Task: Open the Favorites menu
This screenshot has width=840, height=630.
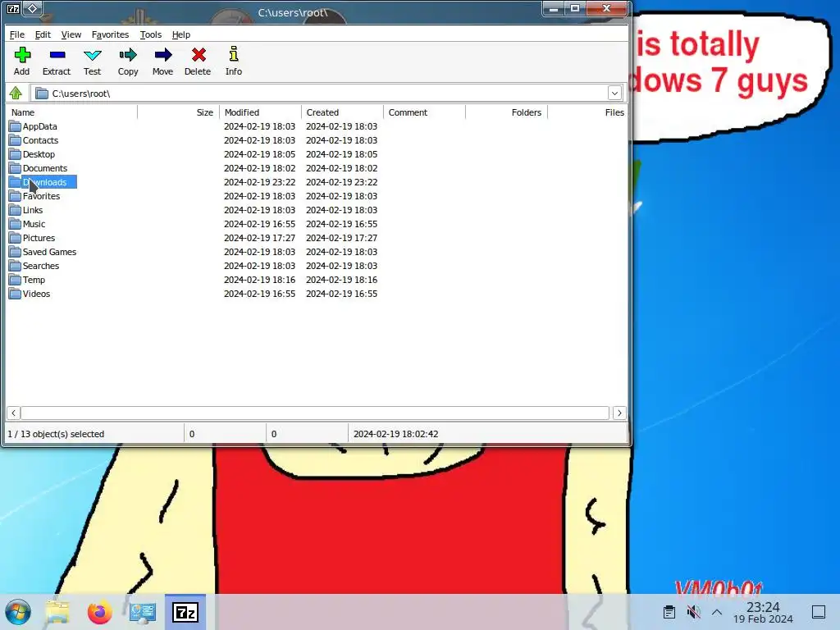Action: pyautogui.click(x=111, y=34)
